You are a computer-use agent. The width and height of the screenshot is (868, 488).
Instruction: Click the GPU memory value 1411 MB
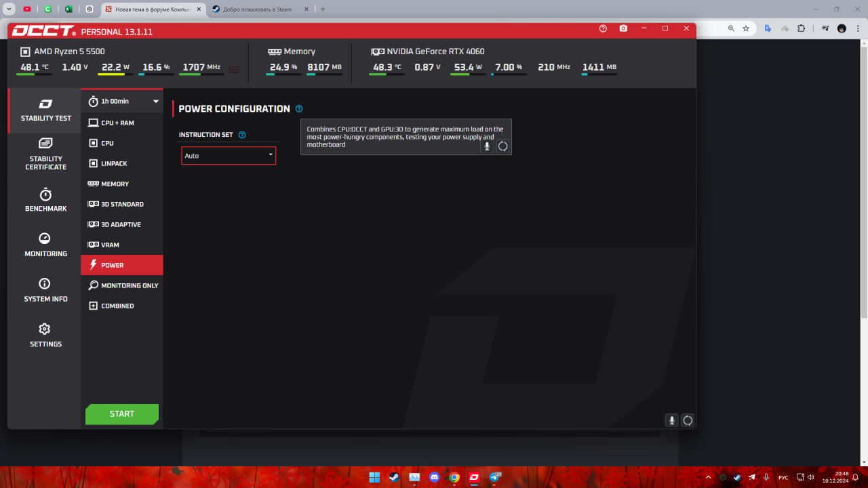599,67
